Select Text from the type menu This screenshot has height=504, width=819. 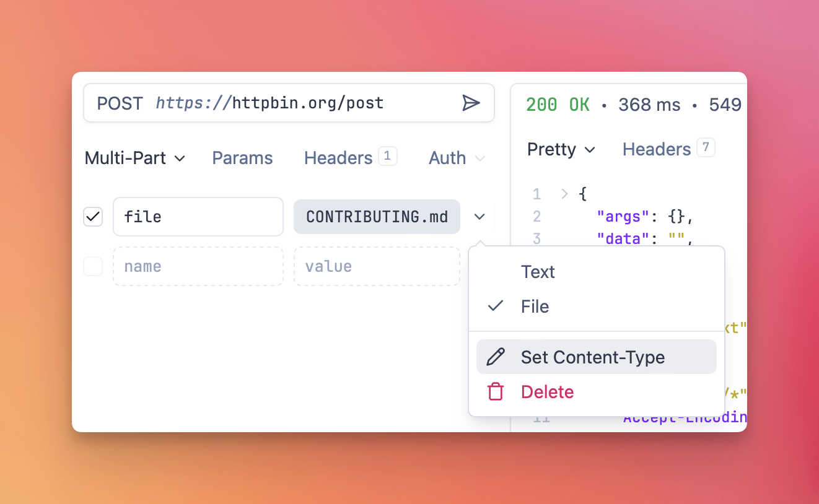(x=538, y=272)
